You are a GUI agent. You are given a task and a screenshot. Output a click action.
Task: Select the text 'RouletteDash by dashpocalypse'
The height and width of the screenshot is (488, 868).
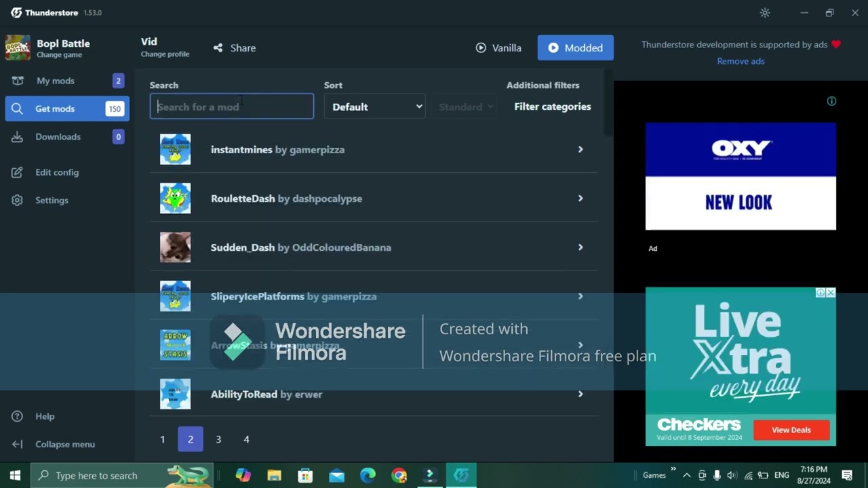(286, 199)
